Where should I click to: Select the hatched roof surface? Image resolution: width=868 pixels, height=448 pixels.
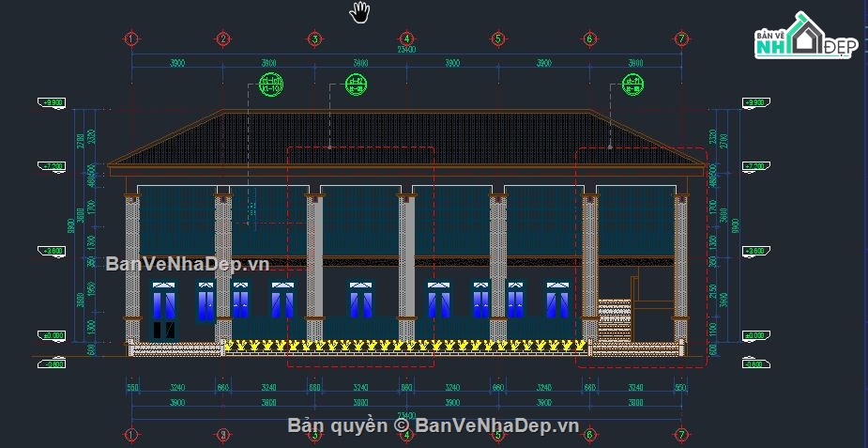tap(406, 138)
